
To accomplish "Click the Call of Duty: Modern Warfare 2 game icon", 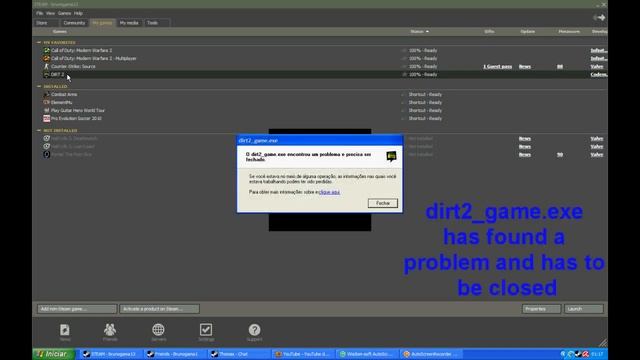I will click(47, 51).
